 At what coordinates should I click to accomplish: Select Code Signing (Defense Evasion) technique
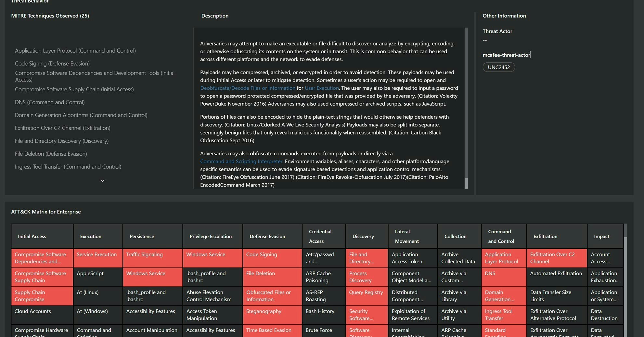(52, 64)
